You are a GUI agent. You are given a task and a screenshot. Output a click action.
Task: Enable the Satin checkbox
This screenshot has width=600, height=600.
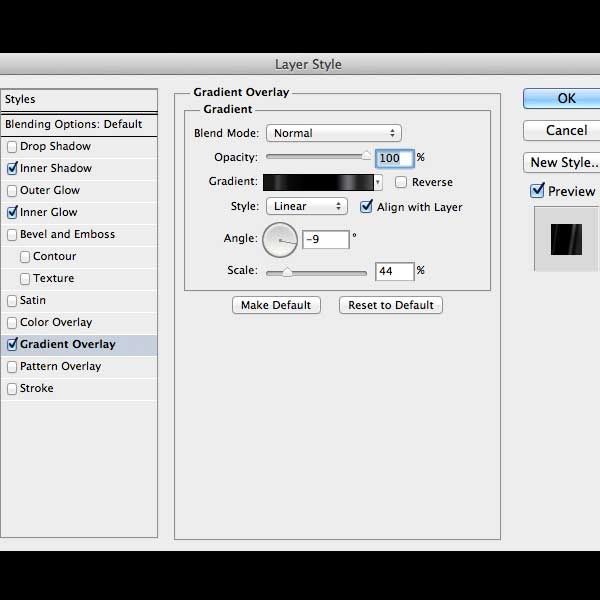(x=12, y=301)
